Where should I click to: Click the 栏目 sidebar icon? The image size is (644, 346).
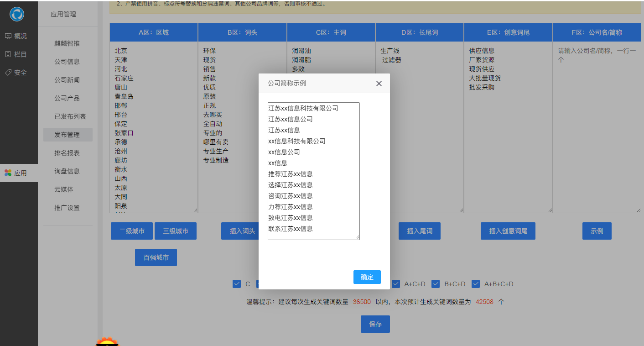pyautogui.click(x=8, y=54)
